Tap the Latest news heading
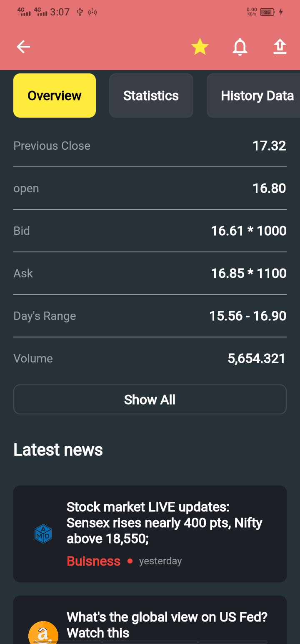 (x=58, y=450)
